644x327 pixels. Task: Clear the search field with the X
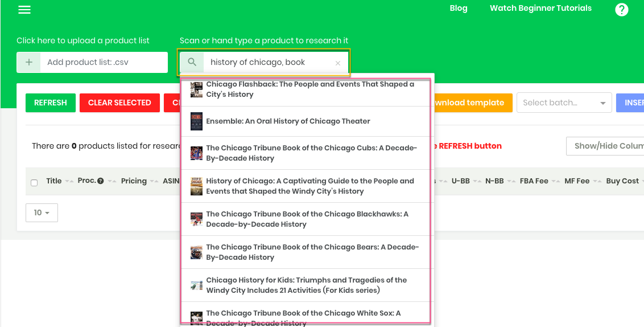tap(337, 63)
